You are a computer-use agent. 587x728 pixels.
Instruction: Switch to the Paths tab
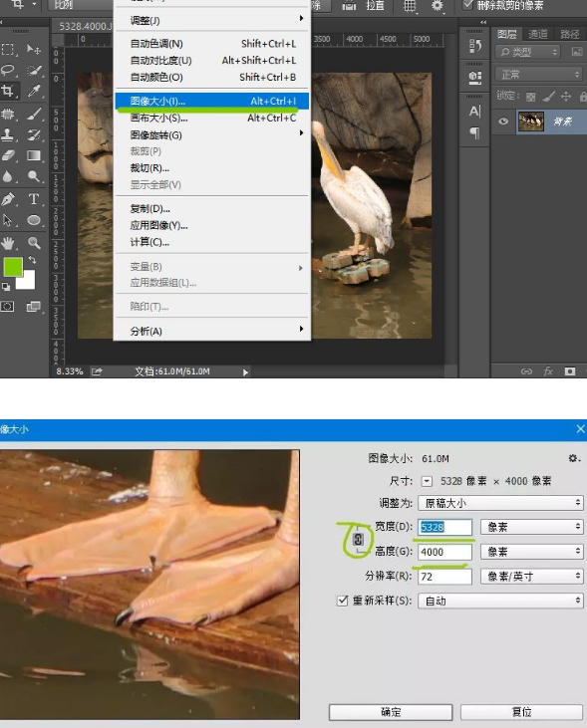coord(569,34)
